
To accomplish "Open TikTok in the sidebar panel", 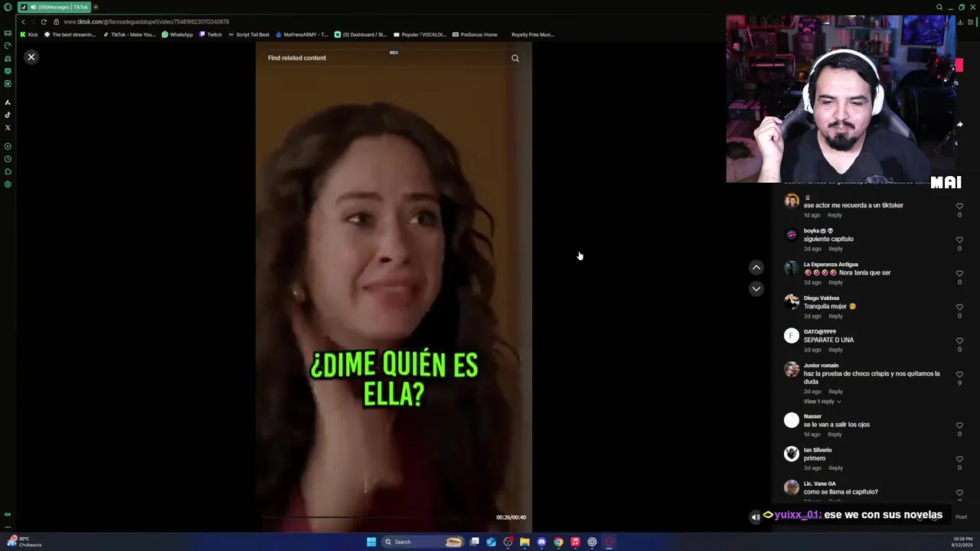I will coord(8,115).
